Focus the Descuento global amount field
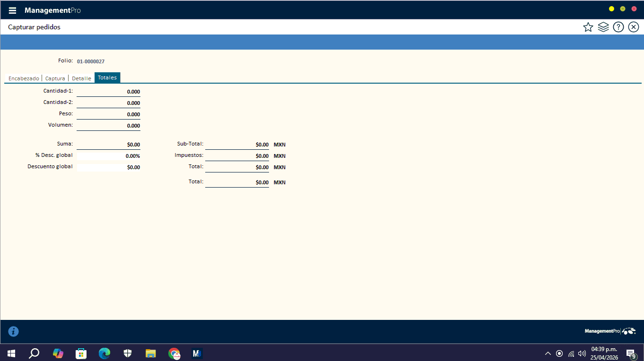 pyautogui.click(x=108, y=167)
